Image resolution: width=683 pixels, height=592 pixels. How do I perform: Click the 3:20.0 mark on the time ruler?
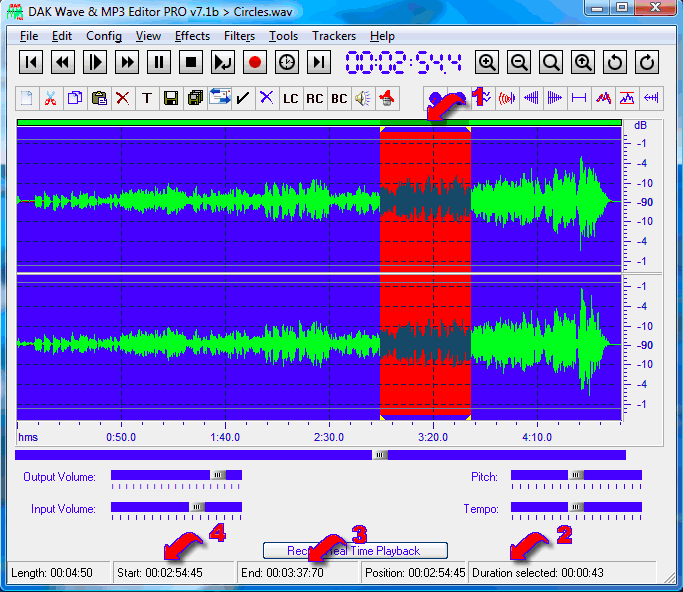coord(433,437)
